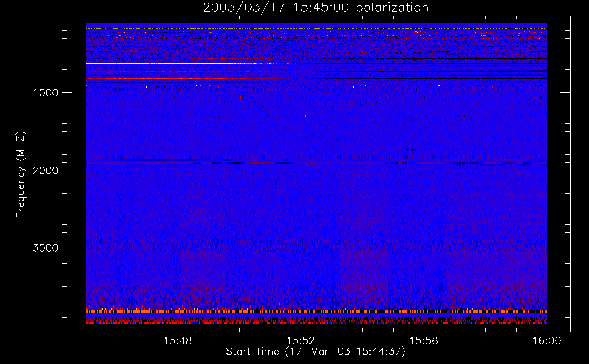Click the "3000" frequency tick label
Viewport: 589px width, 364px height.
point(46,248)
